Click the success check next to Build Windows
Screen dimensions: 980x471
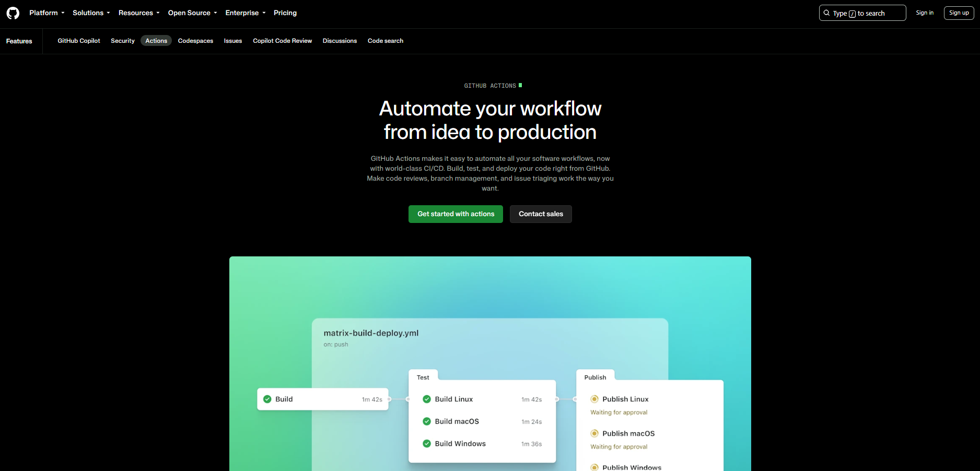427,443
